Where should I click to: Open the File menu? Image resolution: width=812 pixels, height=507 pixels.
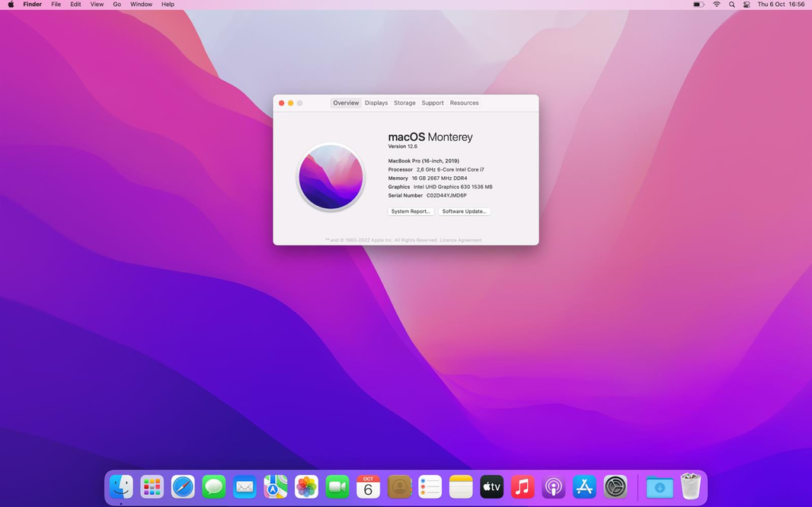click(x=56, y=4)
